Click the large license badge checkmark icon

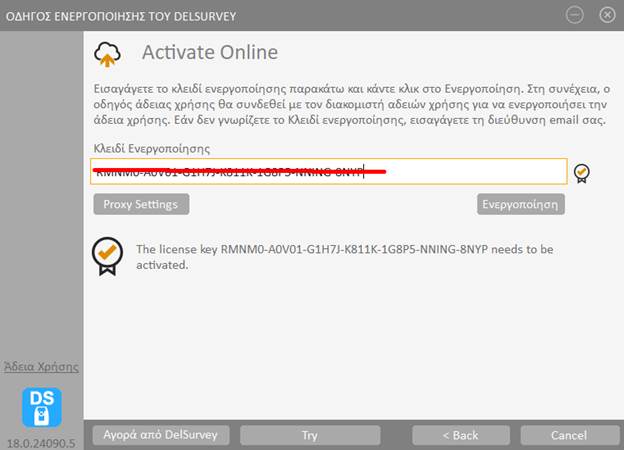(x=108, y=256)
